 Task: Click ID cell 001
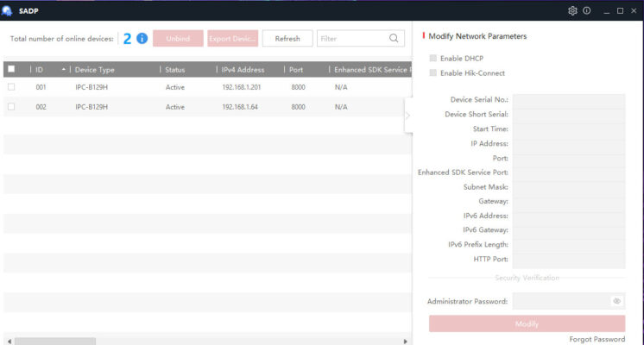point(41,87)
